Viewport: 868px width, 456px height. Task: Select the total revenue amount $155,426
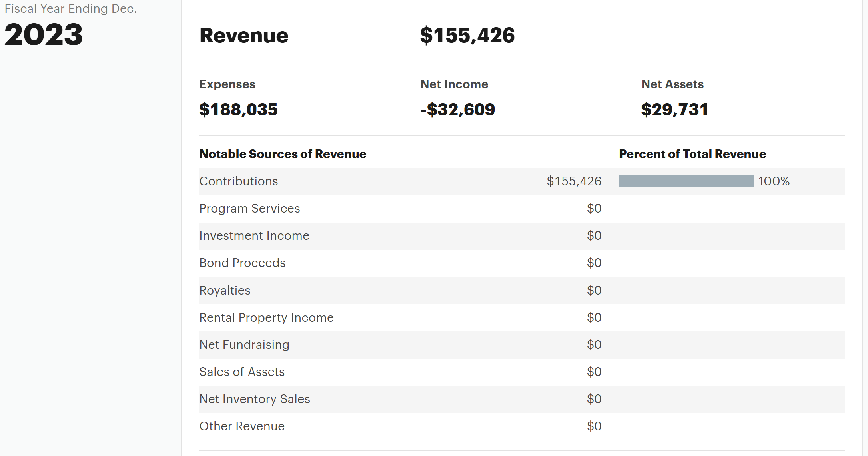click(x=467, y=35)
